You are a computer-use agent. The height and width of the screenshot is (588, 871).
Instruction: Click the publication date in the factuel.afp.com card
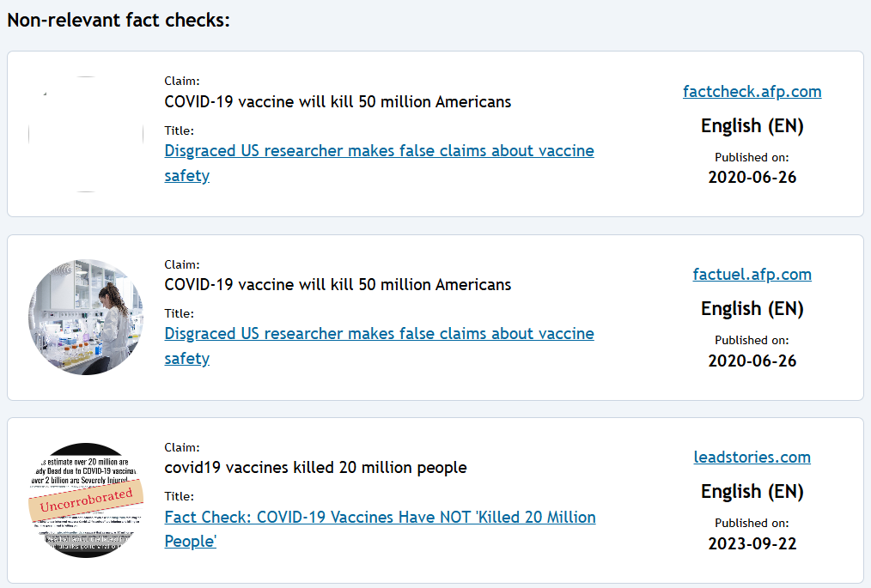point(752,361)
